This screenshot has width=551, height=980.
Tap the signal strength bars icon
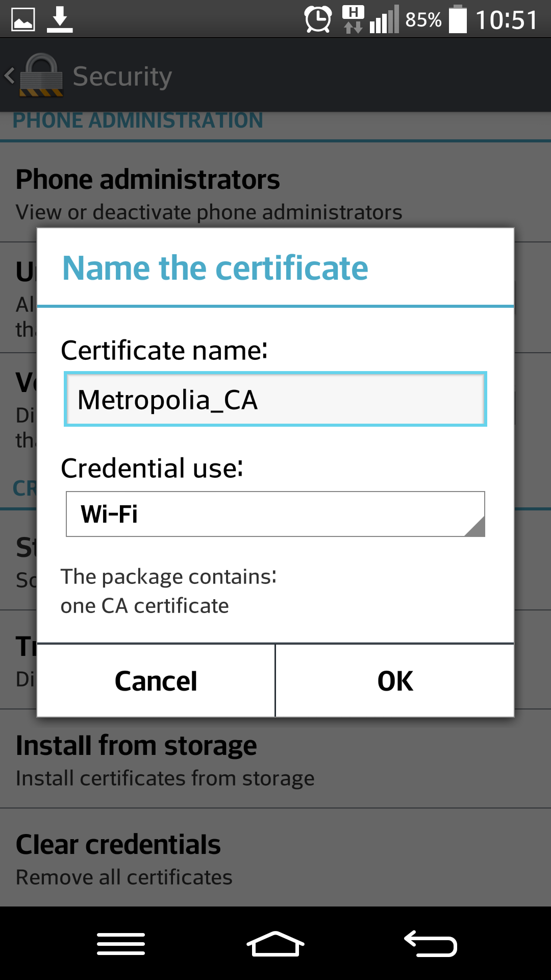384,20
